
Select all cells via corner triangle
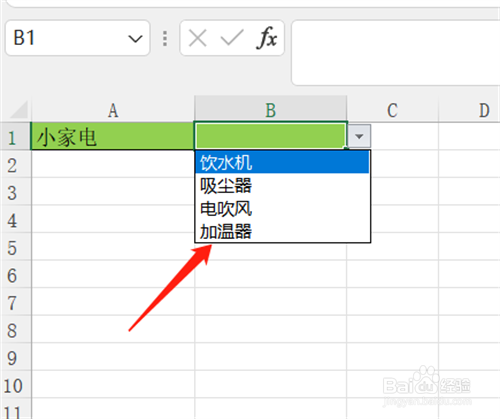[18, 110]
